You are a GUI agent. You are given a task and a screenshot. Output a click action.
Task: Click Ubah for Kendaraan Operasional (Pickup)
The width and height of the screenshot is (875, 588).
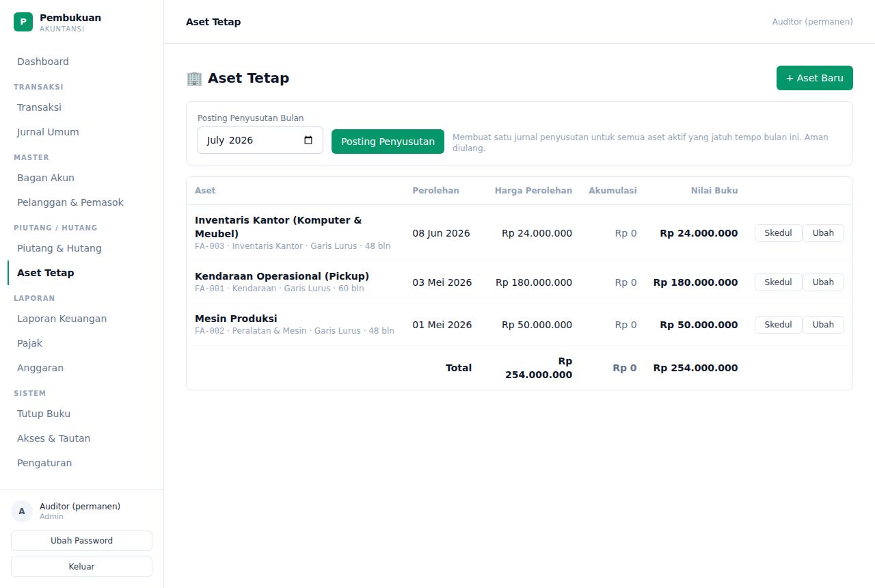823,282
